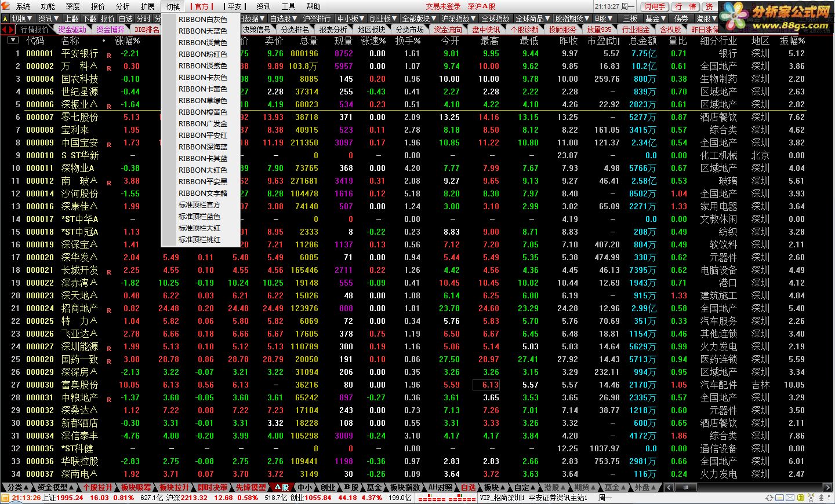Pick 标准顶栏官方 from the menu
Screen dimensions: 835x504
(199, 205)
